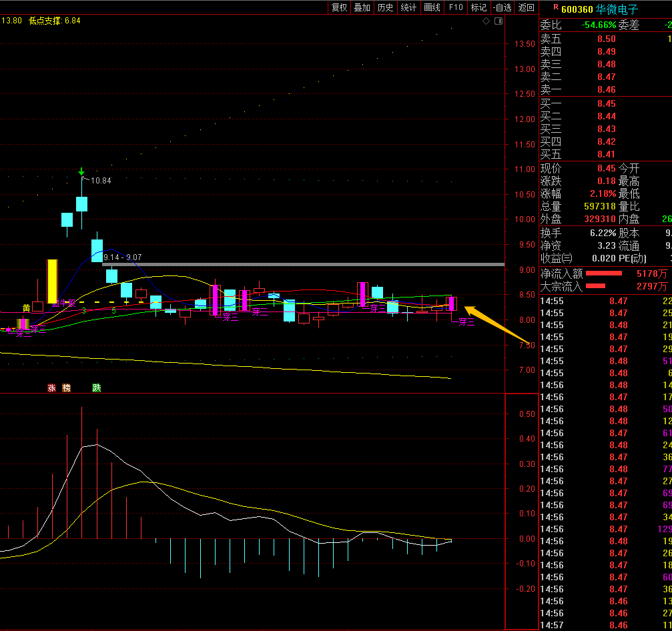Viewport: 672px width, 631px height.
Task: Open the 叠加 overlay option
Action: tap(362, 7)
